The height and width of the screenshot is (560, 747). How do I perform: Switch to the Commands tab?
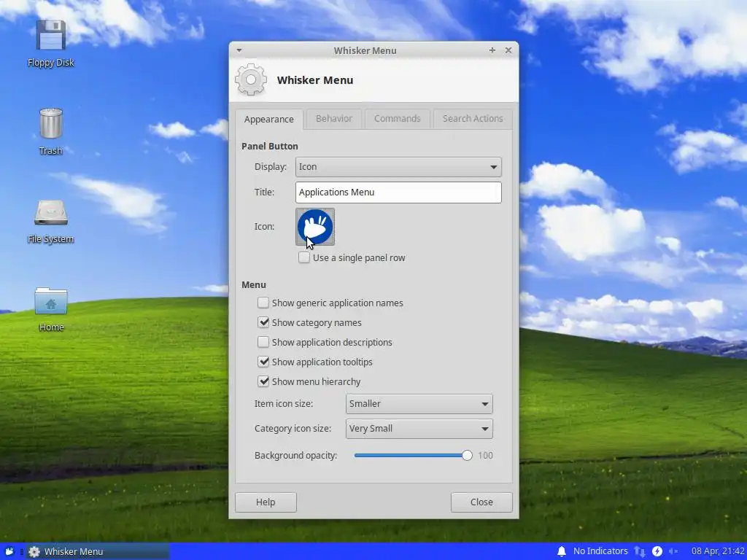(398, 119)
